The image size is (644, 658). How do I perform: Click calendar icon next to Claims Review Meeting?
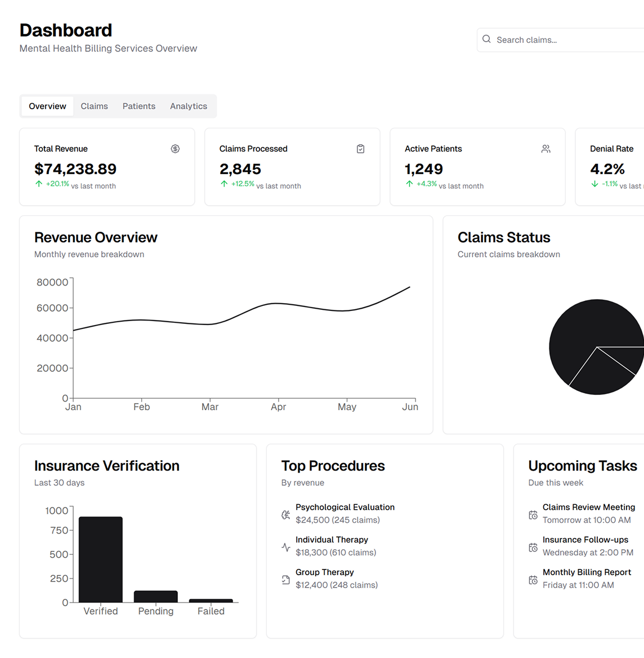[533, 514]
